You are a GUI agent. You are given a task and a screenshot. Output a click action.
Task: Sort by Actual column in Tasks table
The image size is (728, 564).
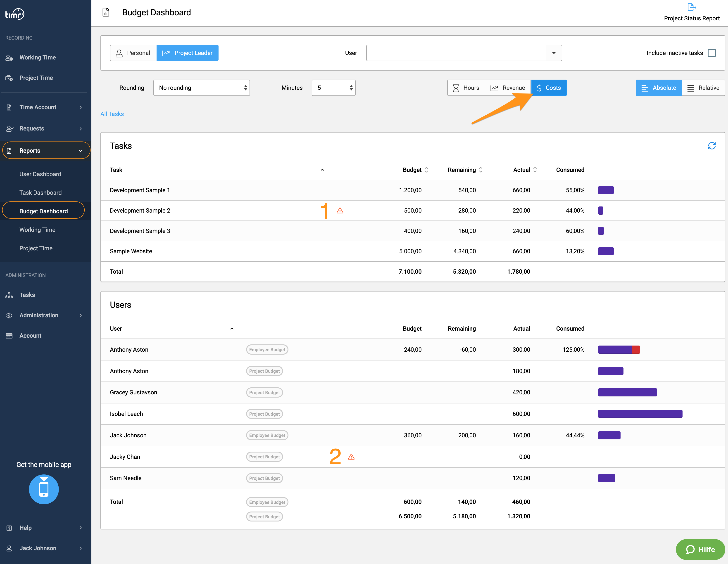pos(535,170)
